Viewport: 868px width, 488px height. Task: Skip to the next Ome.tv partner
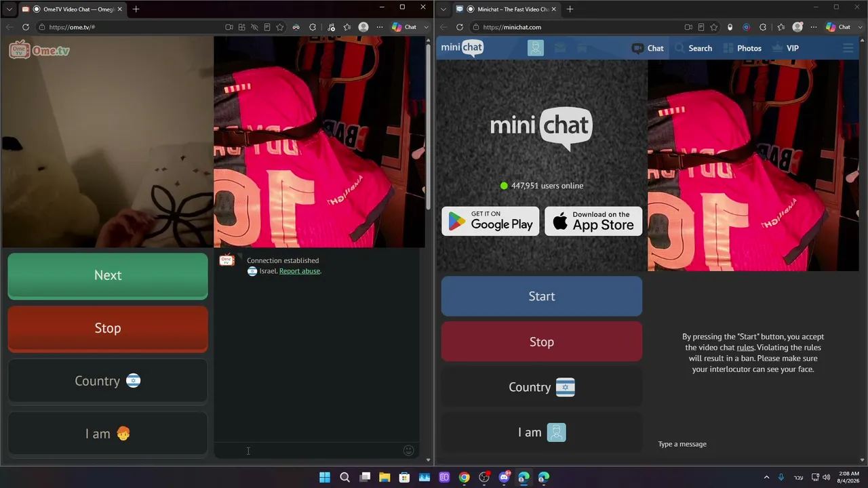tap(108, 275)
